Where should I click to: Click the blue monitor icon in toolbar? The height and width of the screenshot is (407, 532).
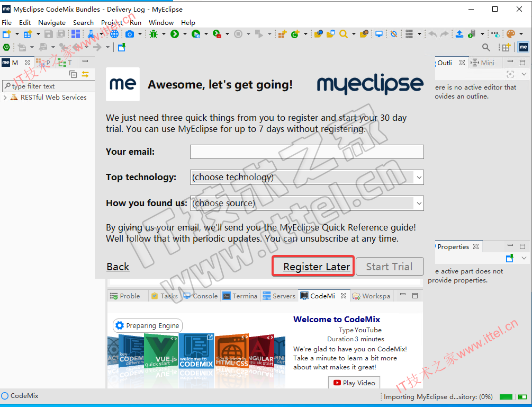pos(379,34)
